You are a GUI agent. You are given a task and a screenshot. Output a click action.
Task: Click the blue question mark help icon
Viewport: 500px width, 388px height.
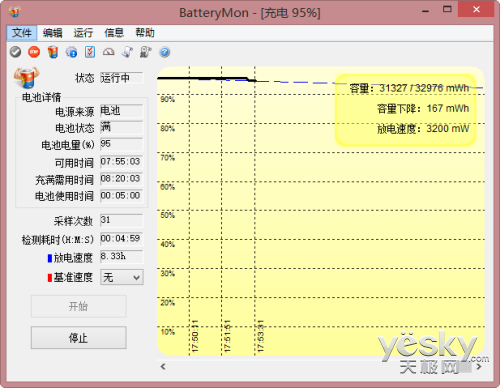click(165, 52)
